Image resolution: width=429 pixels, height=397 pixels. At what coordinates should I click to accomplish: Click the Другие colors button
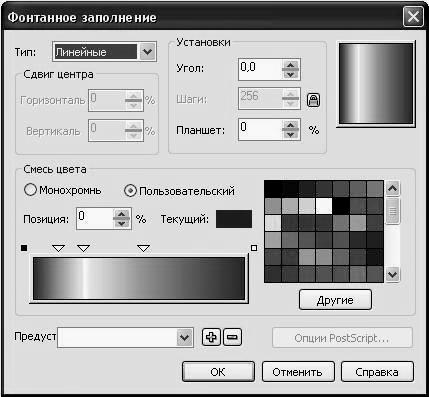(x=335, y=300)
